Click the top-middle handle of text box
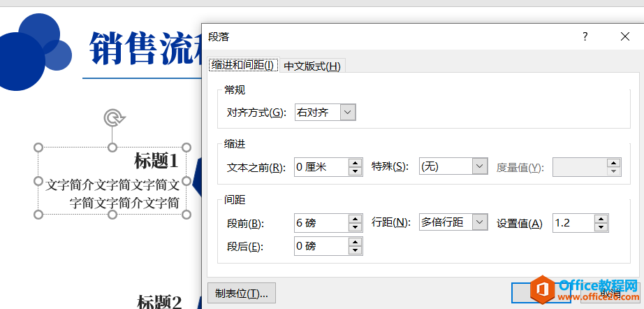 (112, 147)
